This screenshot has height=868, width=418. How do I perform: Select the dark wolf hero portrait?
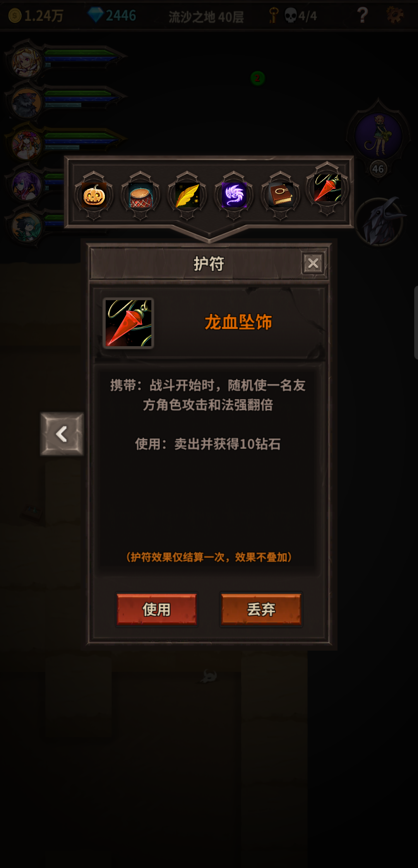pos(26,103)
